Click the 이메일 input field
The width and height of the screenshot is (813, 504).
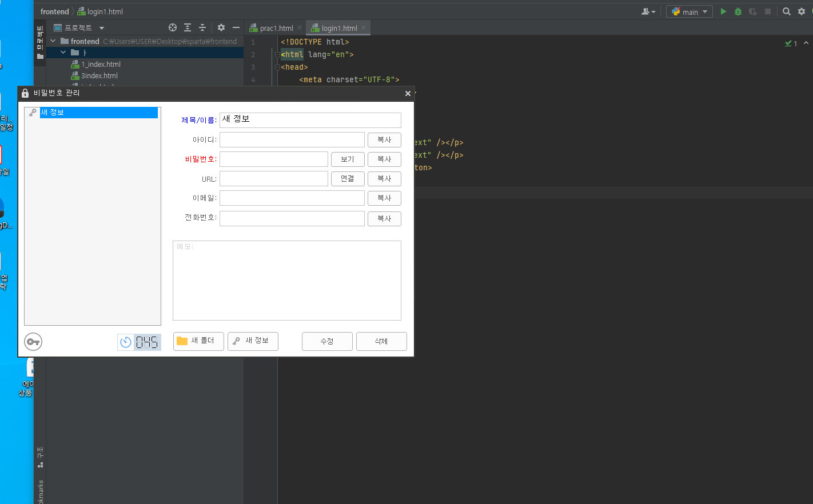(292, 198)
